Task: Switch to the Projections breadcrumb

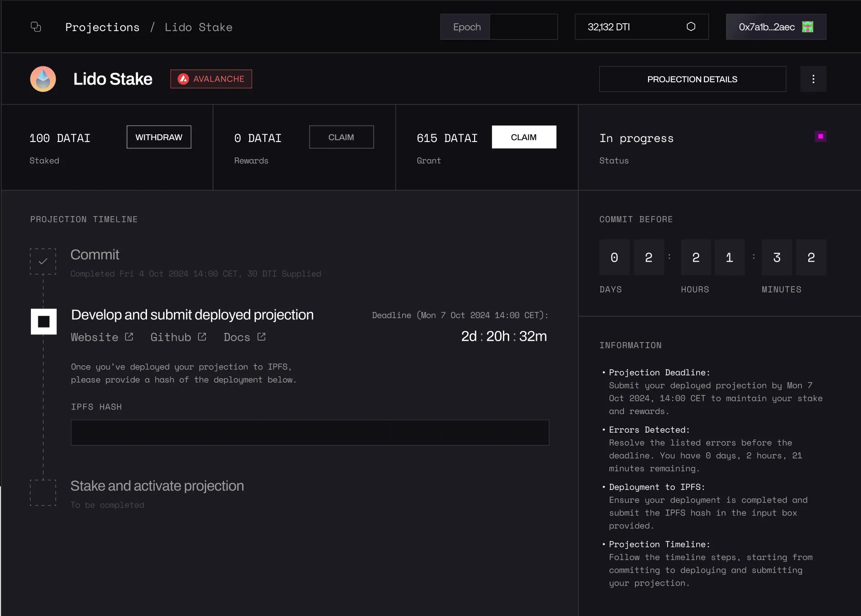Action: (x=102, y=27)
